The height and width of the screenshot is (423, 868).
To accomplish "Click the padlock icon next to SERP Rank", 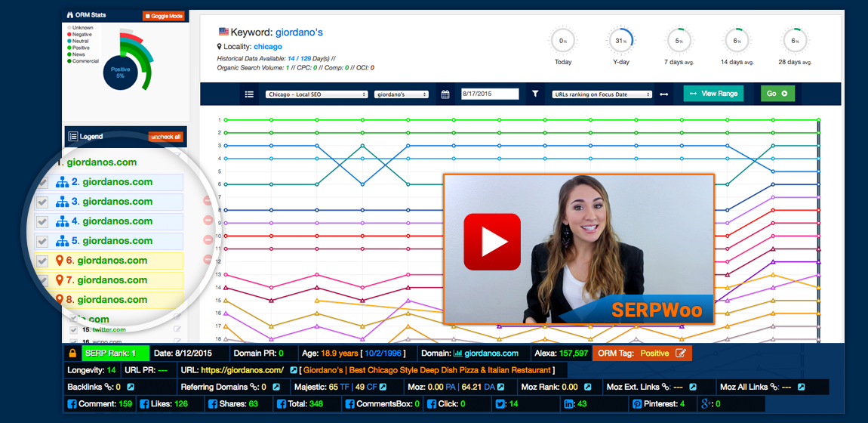I will (72, 354).
